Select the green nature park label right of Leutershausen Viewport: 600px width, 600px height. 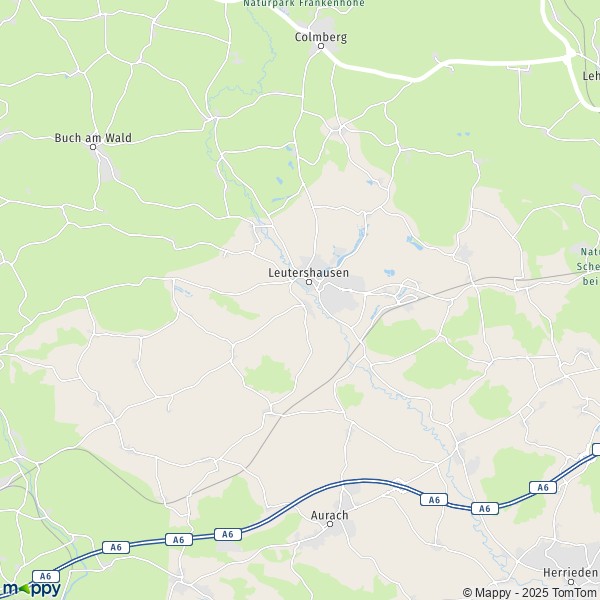(x=590, y=267)
